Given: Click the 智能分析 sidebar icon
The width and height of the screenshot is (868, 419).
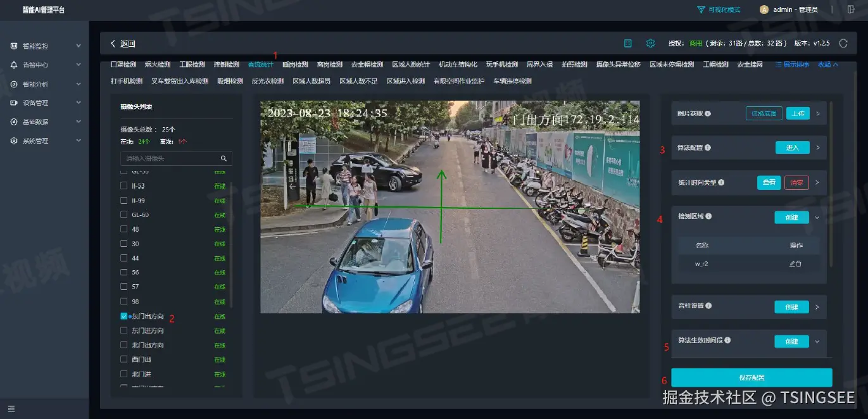Looking at the screenshot, I should (x=14, y=84).
